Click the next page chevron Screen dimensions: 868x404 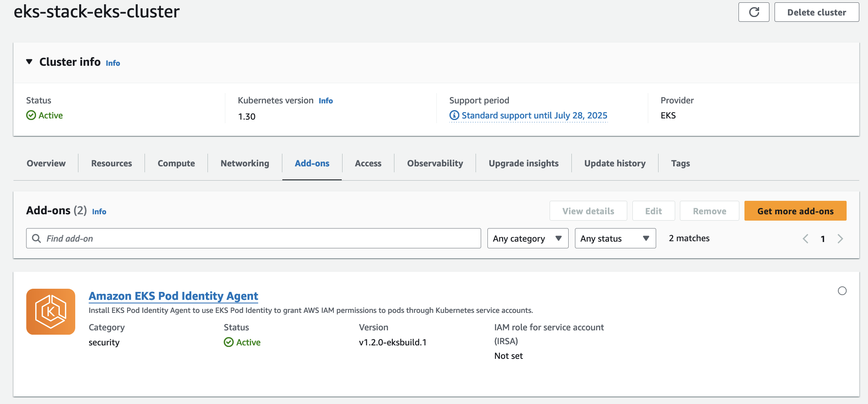click(x=840, y=238)
